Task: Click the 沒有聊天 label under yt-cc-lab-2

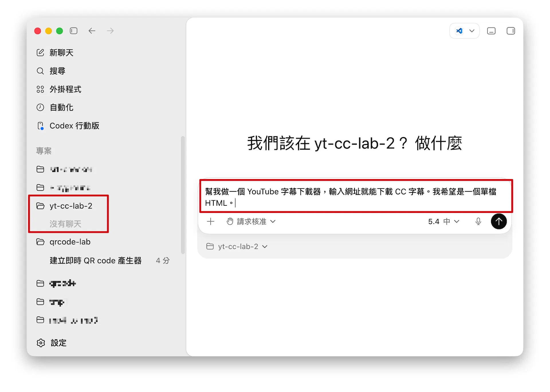Action: (x=66, y=224)
